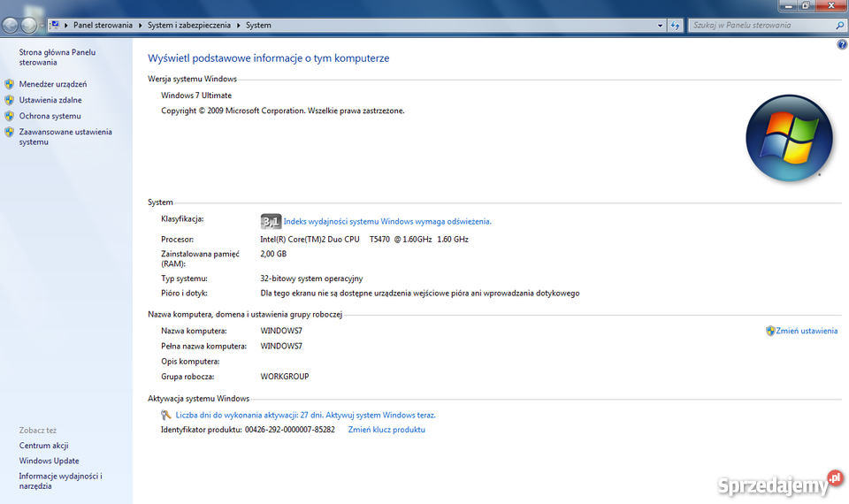The height and width of the screenshot is (504, 849).
Task: Click processor text Intel(R) Core(TM)2 Duo CPU
Action: pos(310,240)
